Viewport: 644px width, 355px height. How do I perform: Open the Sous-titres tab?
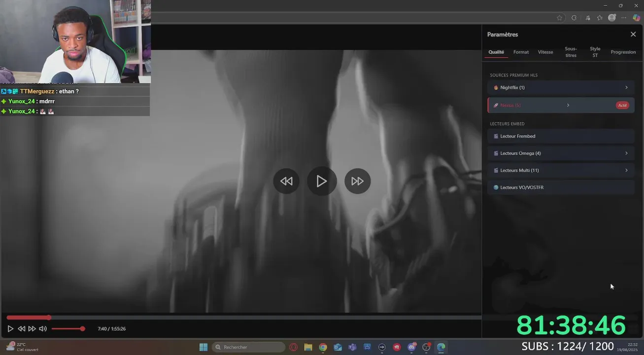tap(571, 52)
